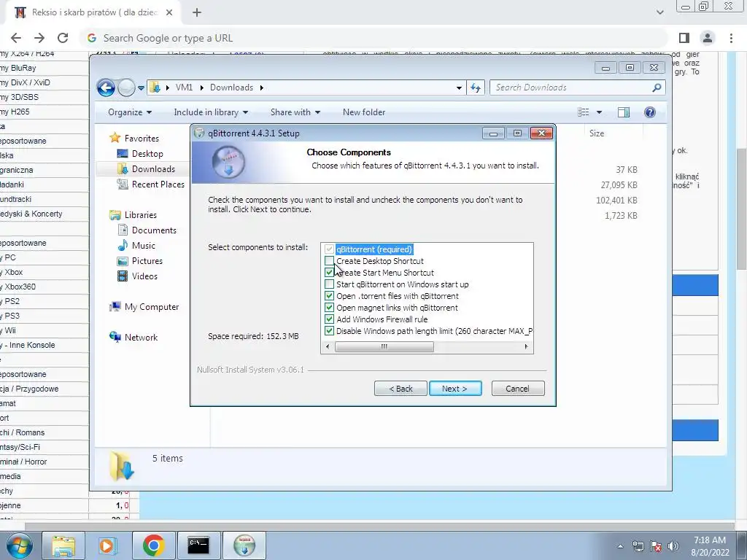Click the components list horizontal scrollbar thumb
Viewport: 747px width, 560px height.
pyautogui.click(x=384, y=346)
